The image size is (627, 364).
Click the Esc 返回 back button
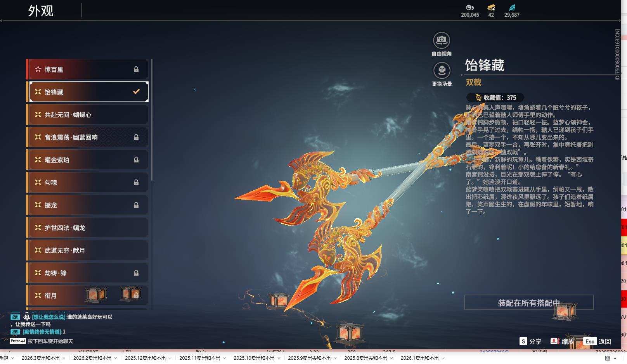[590, 342]
